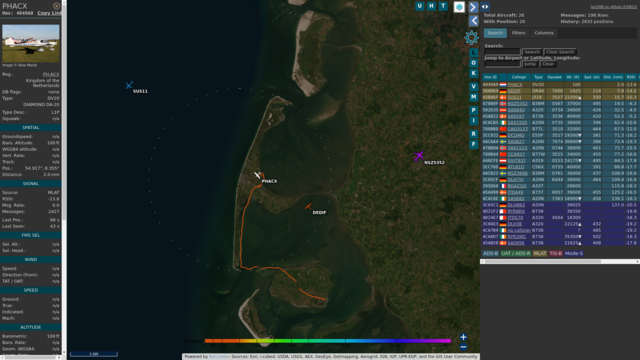Switch to the Search tab

coord(495,33)
